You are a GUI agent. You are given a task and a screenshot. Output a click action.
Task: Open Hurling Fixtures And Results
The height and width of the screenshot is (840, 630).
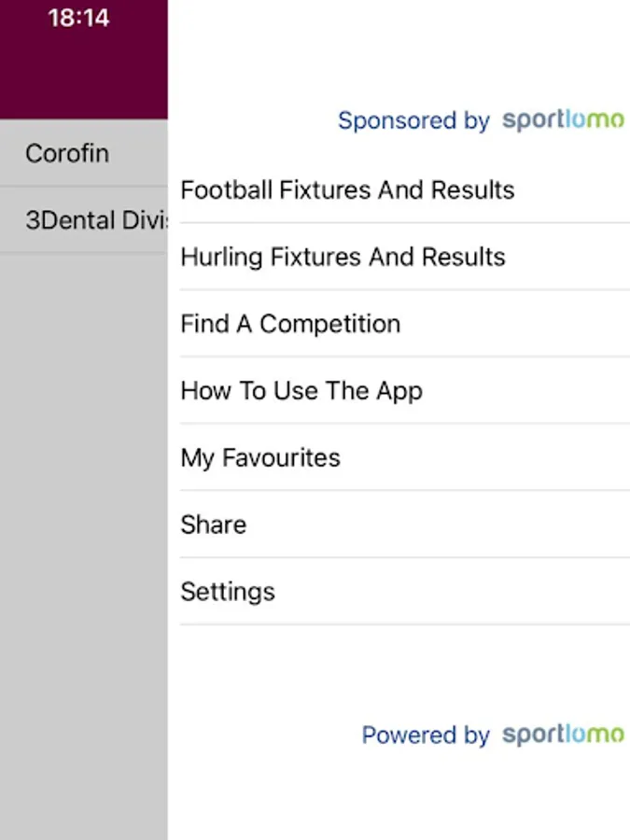coord(343,258)
